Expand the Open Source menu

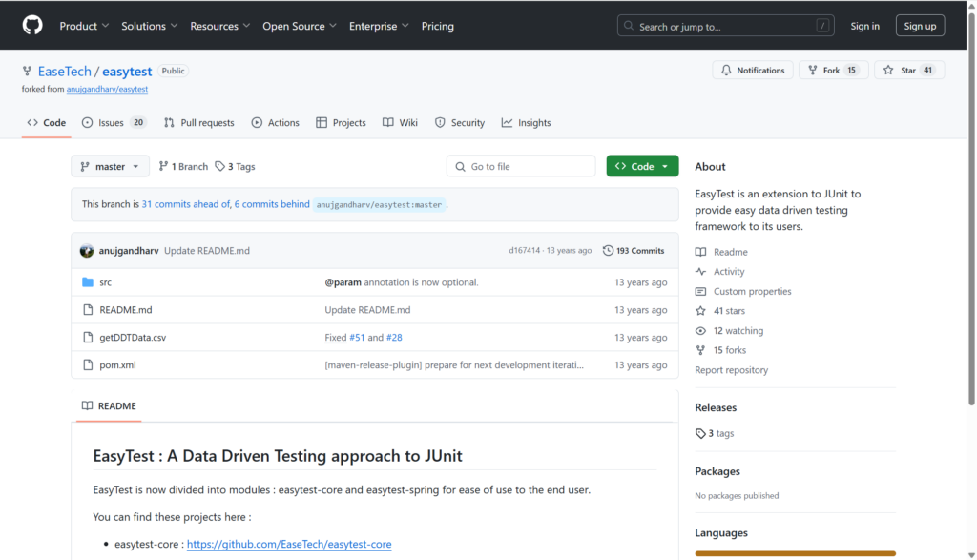pyautogui.click(x=301, y=26)
